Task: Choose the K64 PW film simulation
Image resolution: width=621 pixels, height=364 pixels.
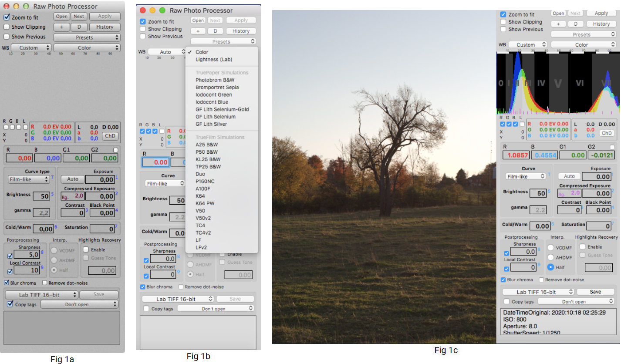Action: [206, 203]
